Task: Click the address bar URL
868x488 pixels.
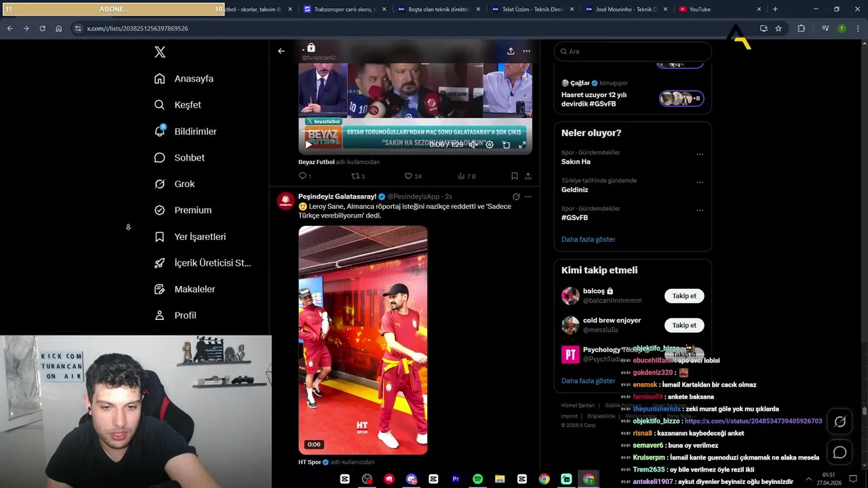Action: pyautogui.click(x=138, y=28)
